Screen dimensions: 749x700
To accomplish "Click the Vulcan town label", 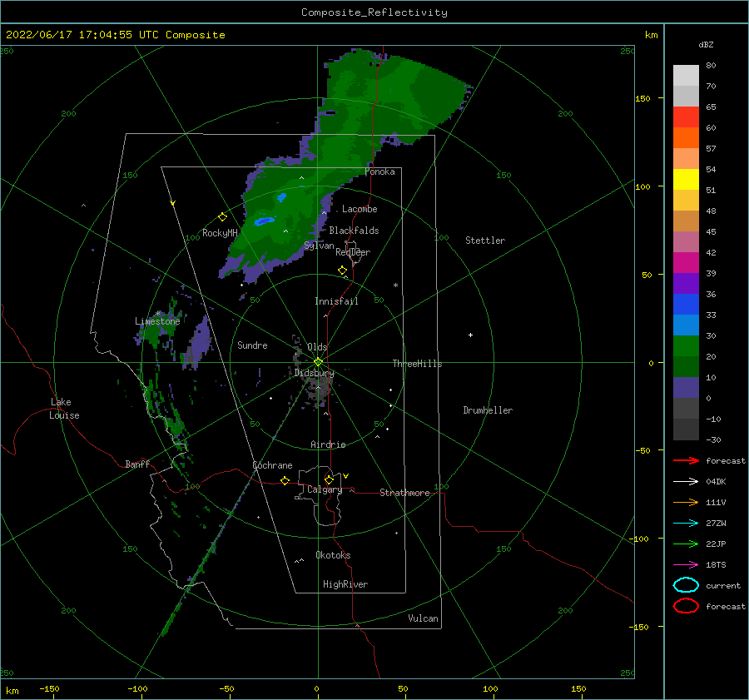I will [x=423, y=618].
